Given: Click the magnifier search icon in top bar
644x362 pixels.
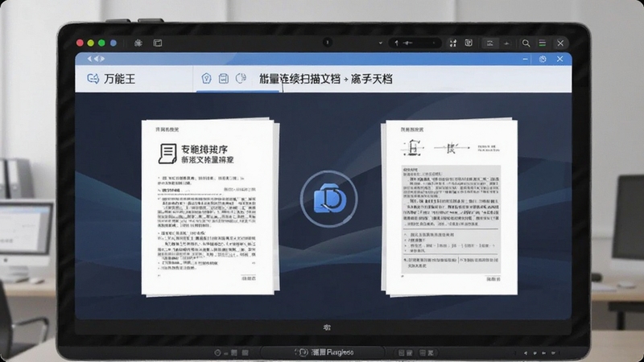Looking at the screenshot, I should coord(526,43).
